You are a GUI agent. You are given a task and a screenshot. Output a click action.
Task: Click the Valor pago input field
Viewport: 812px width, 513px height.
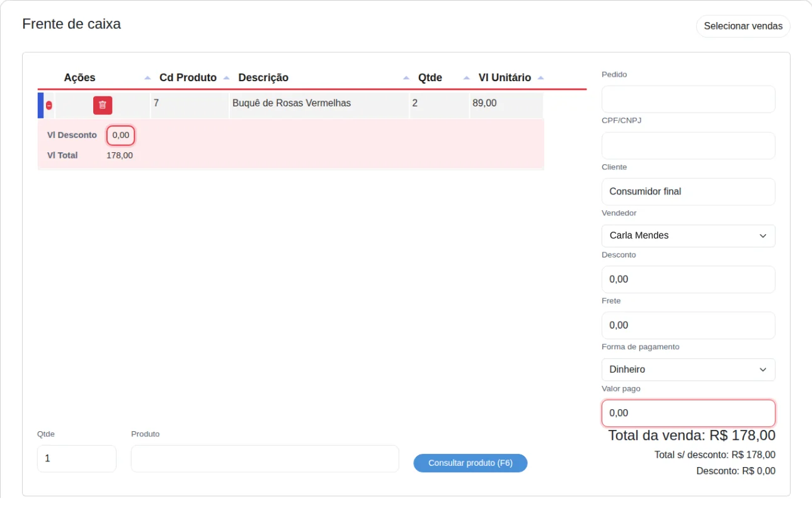click(688, 413)
